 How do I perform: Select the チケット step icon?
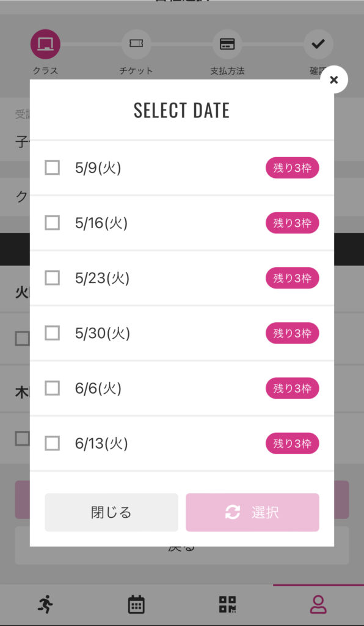(136, 44)
